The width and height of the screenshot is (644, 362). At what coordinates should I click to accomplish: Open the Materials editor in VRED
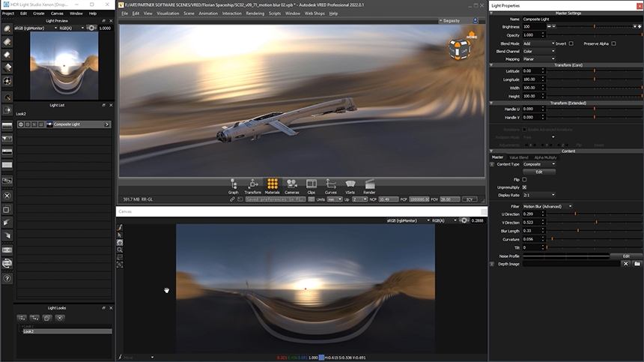tap(272, 186)
